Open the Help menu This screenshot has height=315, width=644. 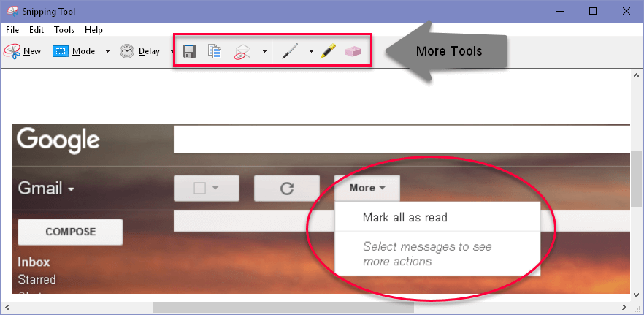93,30
